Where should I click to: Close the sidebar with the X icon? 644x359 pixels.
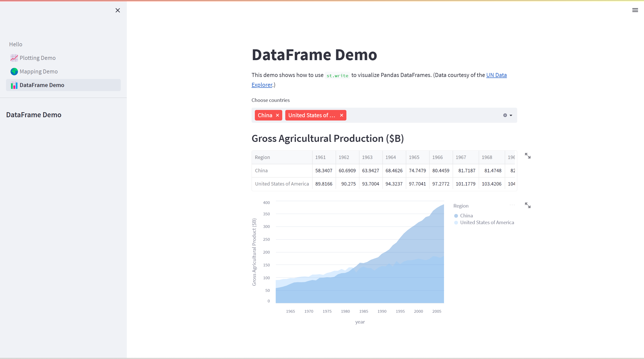[x=117, y=10]
